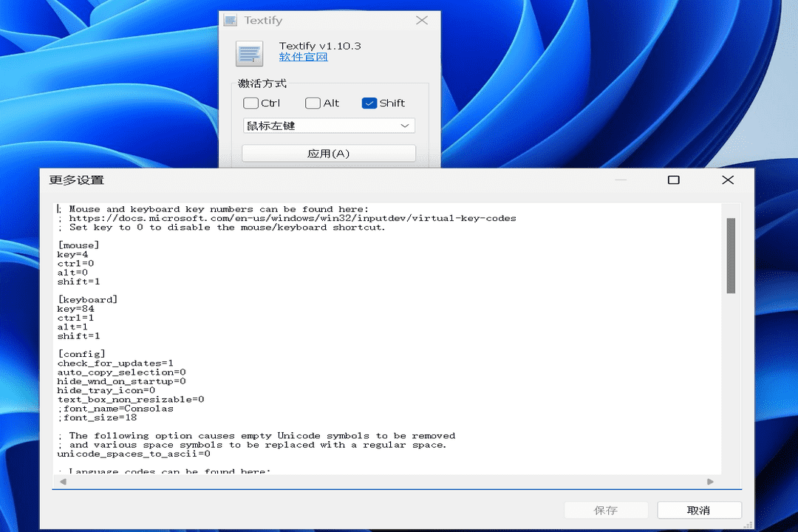Click the check_for_updates=1 line
Viewport: 798px width, 532px height.
click(115, 364)
